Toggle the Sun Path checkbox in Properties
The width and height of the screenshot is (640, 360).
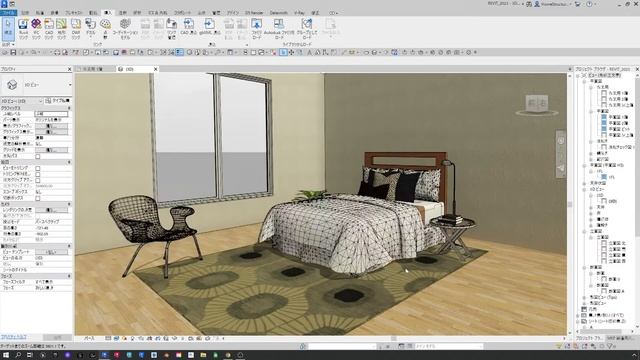[x=38, y=156]
